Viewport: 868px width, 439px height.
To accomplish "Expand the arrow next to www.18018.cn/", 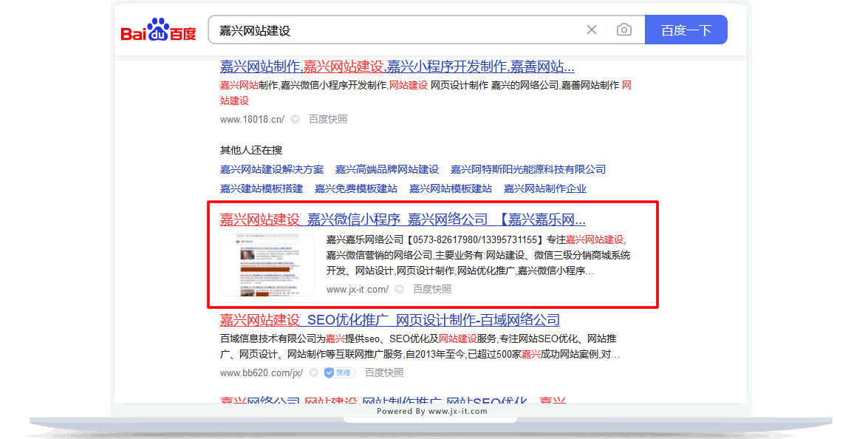I will pyautogui.click(x=295, y=119).
